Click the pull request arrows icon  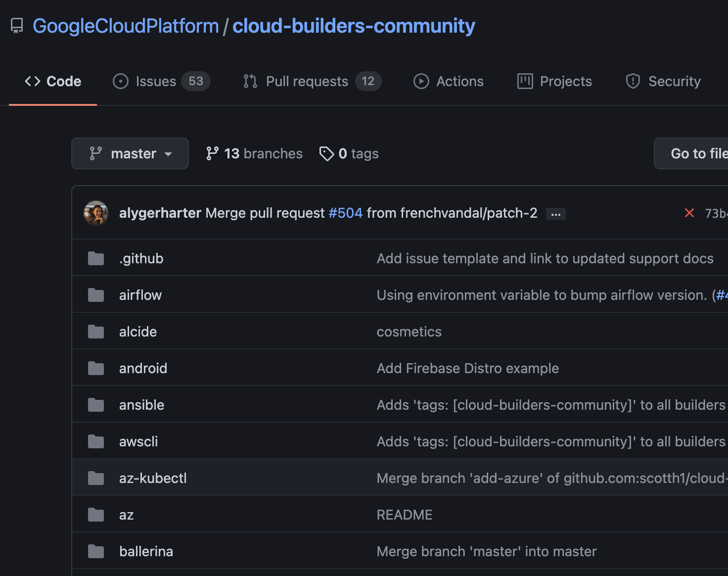(x=250, y=81)
